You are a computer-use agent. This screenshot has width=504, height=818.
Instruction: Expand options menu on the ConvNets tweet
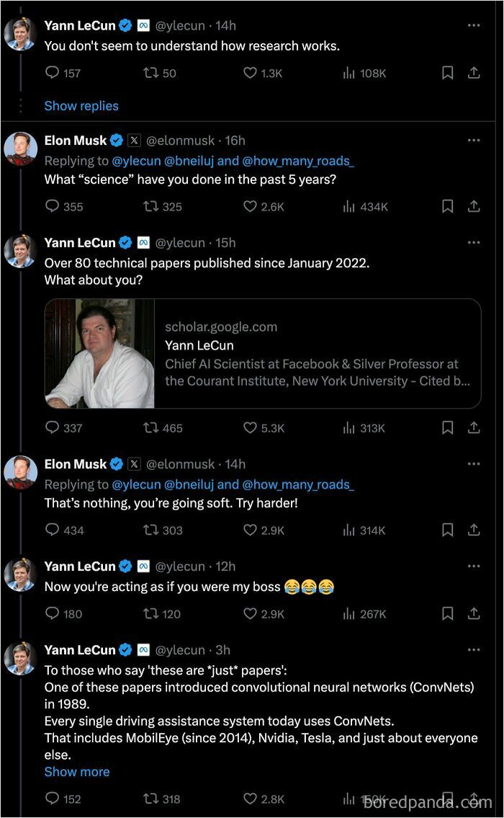(474, 649)
